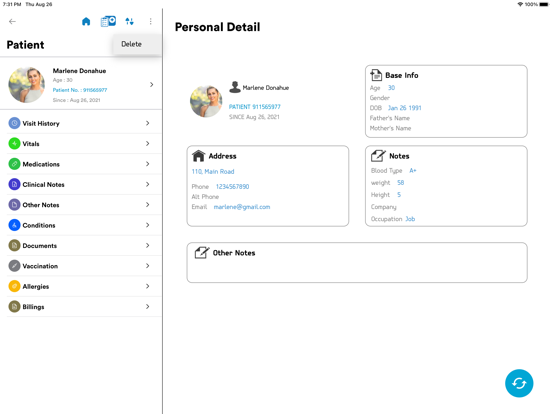The height and width of the screenshot is (414, 552).
Task: Tap the blue refresh sync button
Action: tap(519, 383)
